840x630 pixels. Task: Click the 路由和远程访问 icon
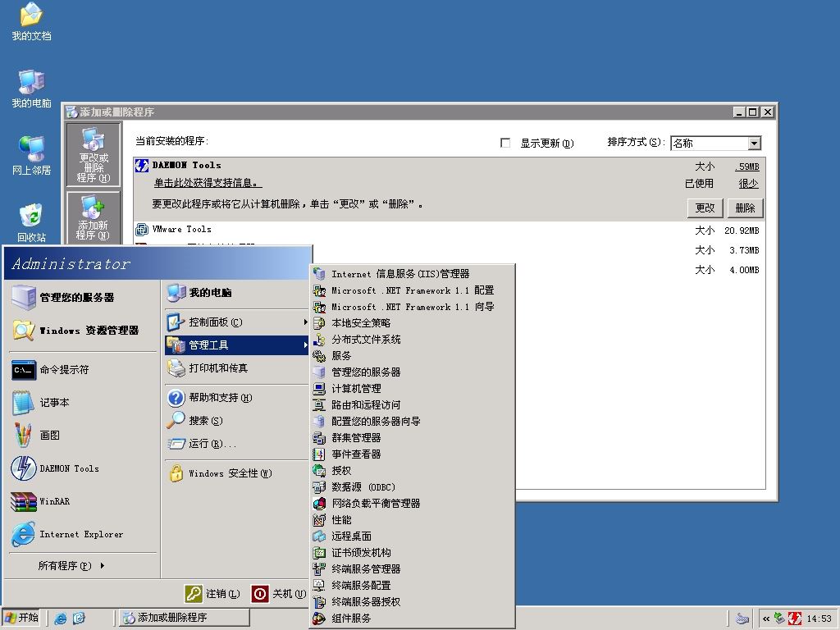point(319,405)
